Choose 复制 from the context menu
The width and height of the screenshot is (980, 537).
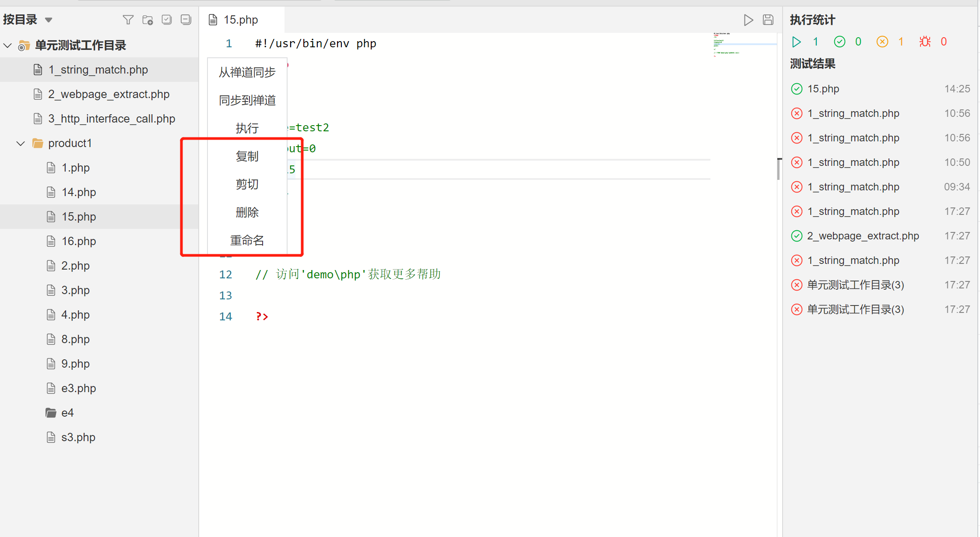pyautogui.click(x=247, y=156)
